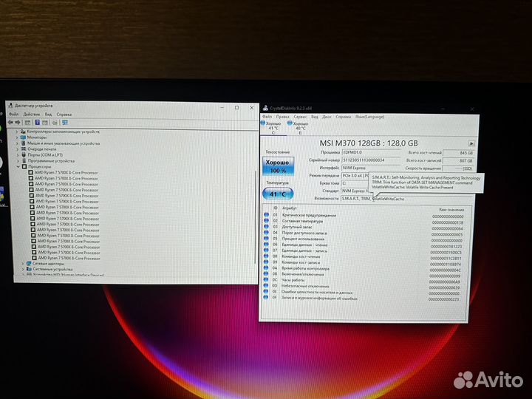Click the blue status dot for attribute 01
532x399 pixels.
pyautogui.click(x=266, y=216)
